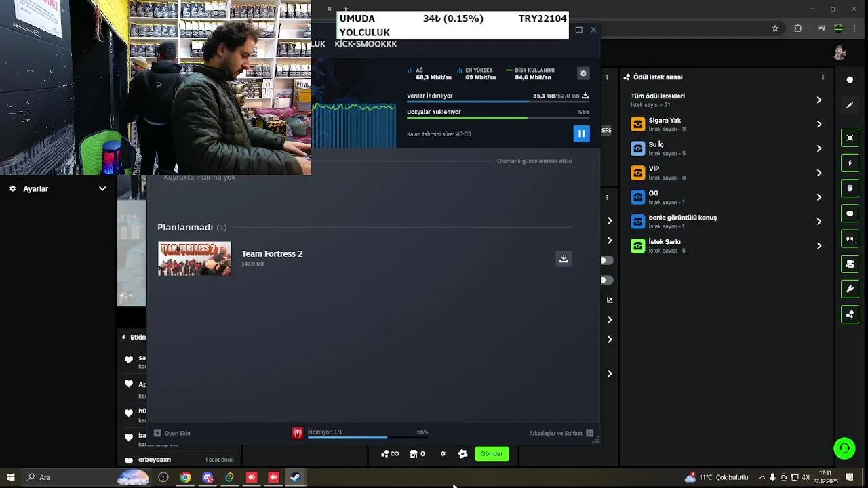Click the Veriler İndiriliyor progress bar
868x488 pixels.
(498, 102)
